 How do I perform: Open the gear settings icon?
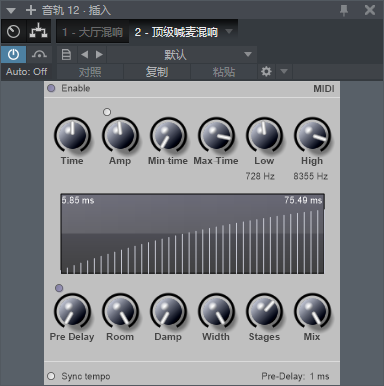[x=266, y=71]
